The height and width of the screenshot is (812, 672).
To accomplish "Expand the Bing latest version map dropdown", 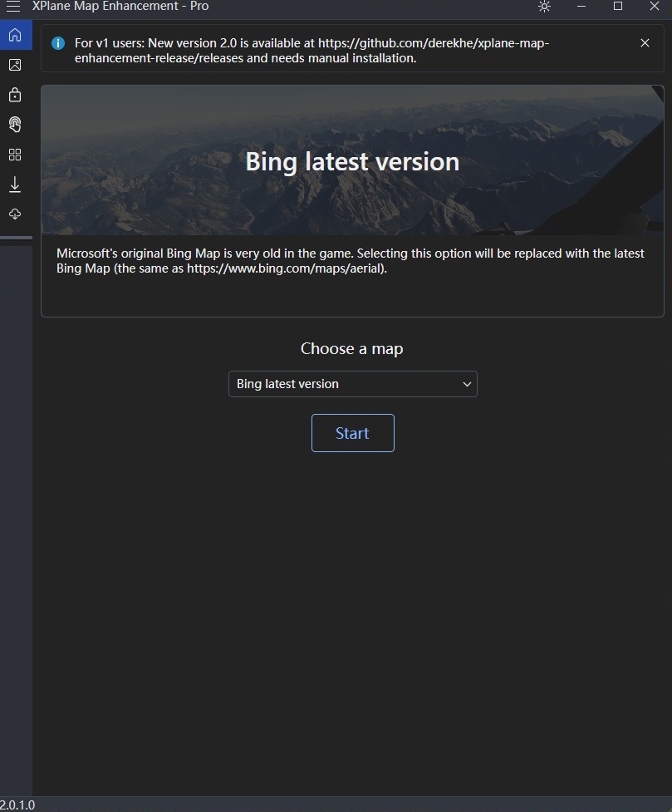I will [x=352, y=384].
